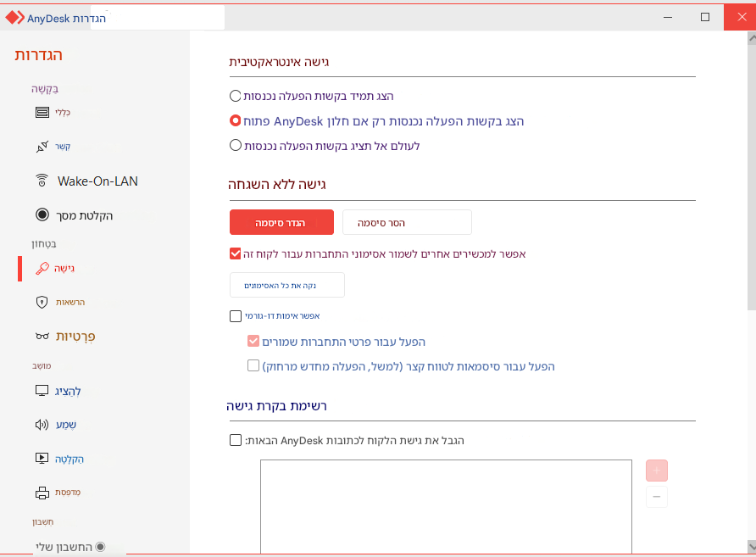
Task: Click the הגדר סיסמה red button
Action: 281,222
